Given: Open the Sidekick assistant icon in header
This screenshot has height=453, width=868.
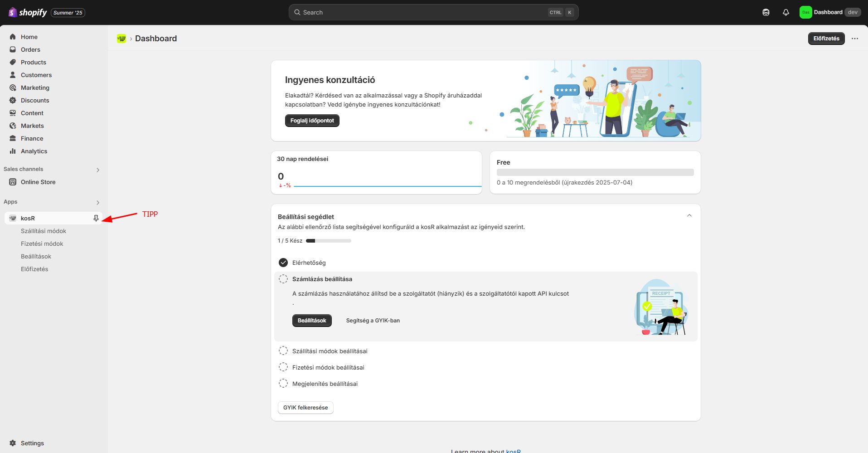Looking at the screenshot, I should 766,12.
